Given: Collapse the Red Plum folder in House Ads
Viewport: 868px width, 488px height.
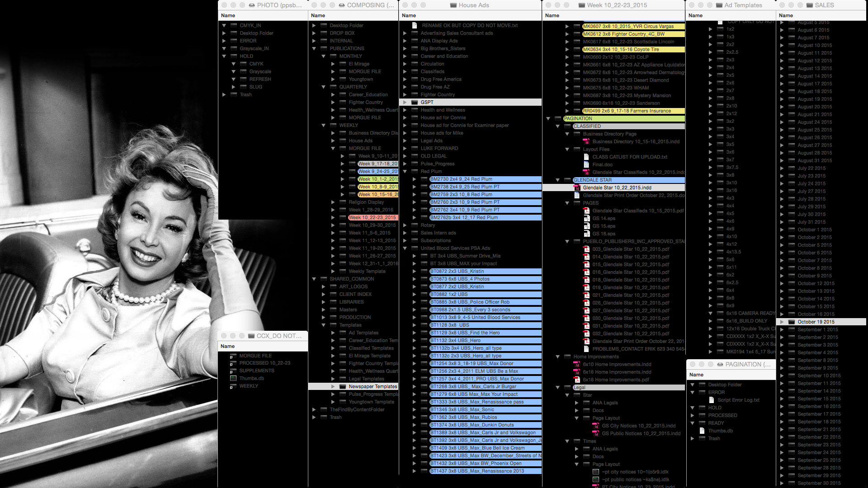Looking at the screenshot, I should point(406,171).
